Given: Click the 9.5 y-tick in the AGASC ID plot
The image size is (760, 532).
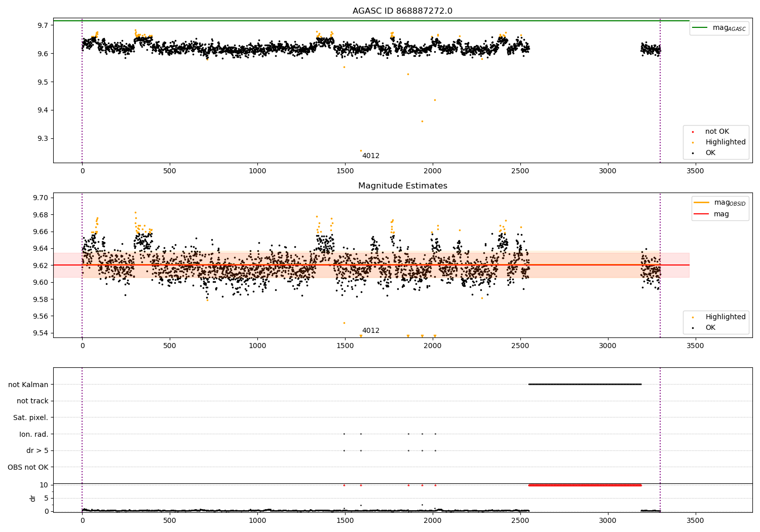Looking at the screenshot, I should [x=43, y=82].
